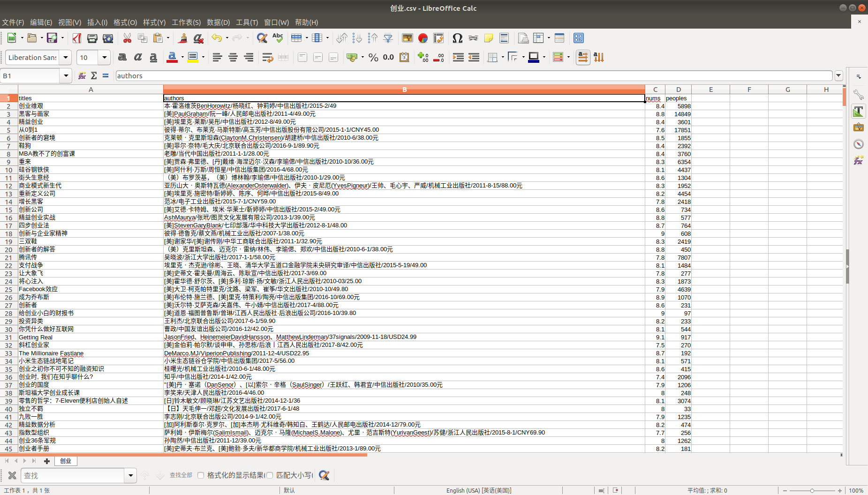Image resolution: width=868 pixels, height=495 pixels.
Task: Open Headers and Footers icon
Action: pos(504,38)
